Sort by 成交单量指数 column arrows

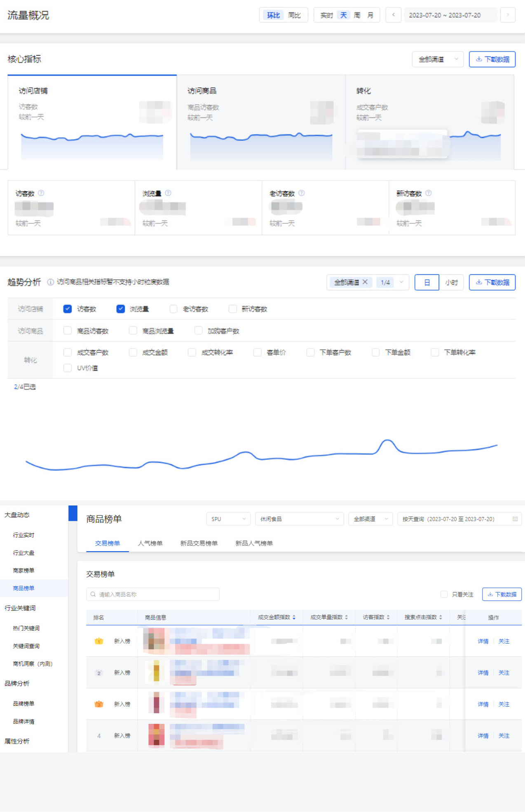click(347, 617)
